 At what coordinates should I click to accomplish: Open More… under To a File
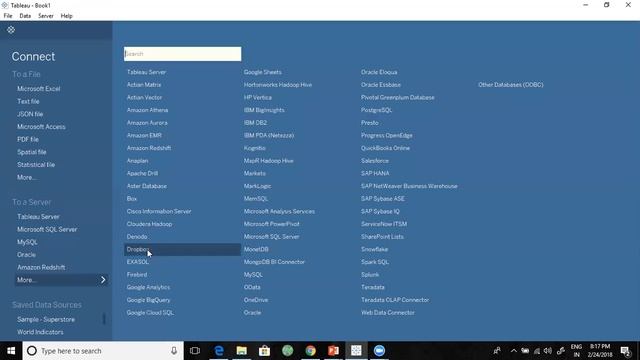[x=27, y=177]
